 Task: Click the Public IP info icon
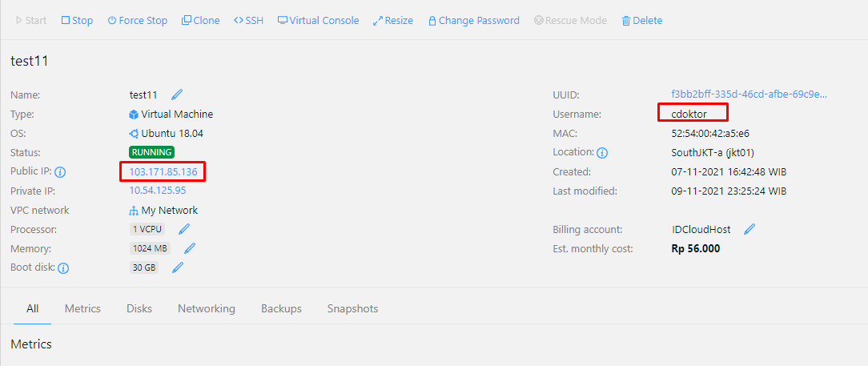click(x=60, y=172)
